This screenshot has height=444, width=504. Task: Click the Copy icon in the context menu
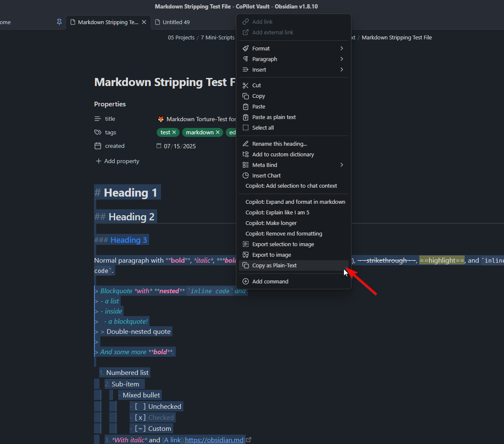click(246, 96)
